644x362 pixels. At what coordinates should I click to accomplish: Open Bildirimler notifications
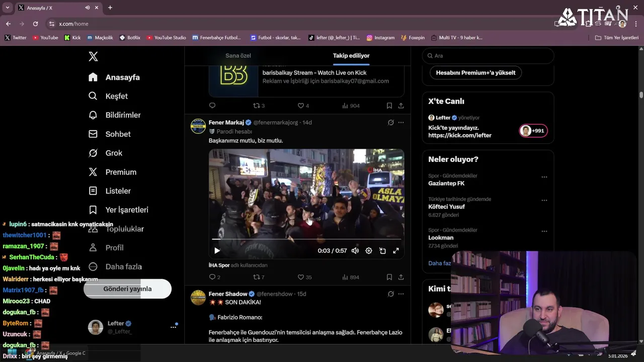(x=115, y=115)
